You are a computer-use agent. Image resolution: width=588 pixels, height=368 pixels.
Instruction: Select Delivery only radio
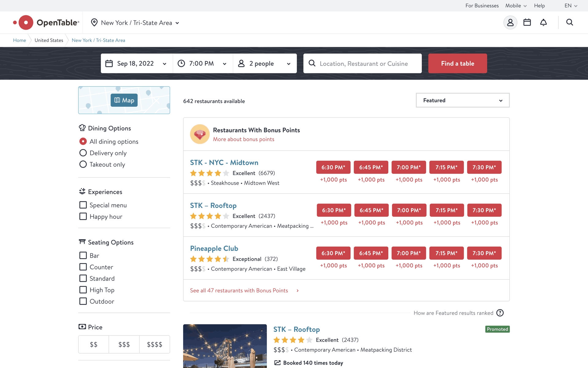pos(83,153)
